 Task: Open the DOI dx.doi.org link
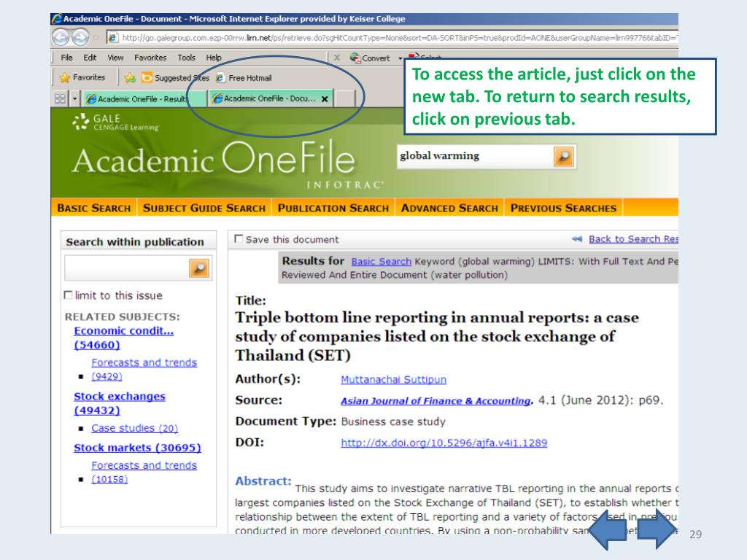pos(444,443)
